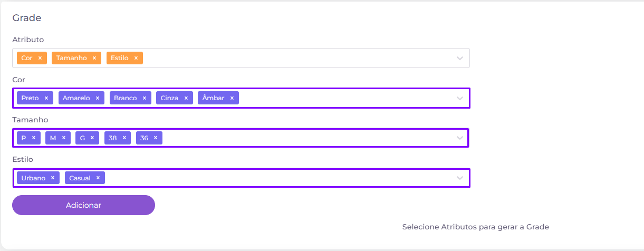
Task: Remove the Urbano style tag
Action: (53, 178)
